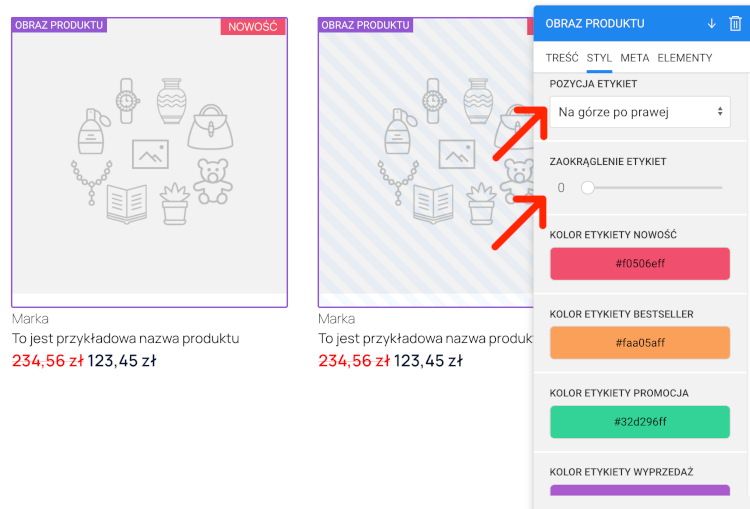Click the second product's Marka brand label

coord(337,319)
